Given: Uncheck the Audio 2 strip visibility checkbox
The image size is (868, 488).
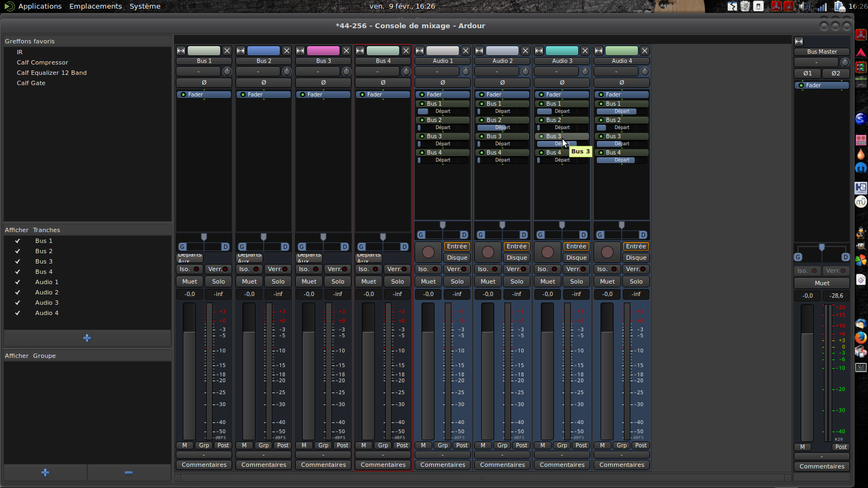Looking at the screenshot, I should [18, 292].
